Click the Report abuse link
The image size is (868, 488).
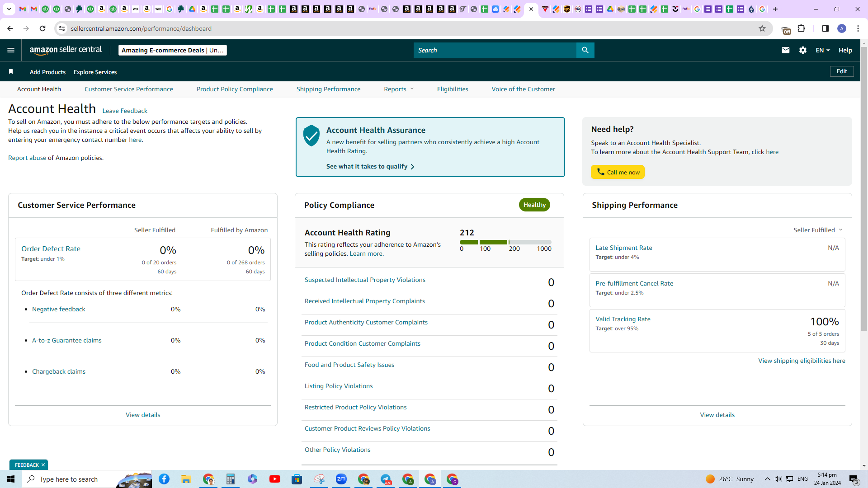27,158
